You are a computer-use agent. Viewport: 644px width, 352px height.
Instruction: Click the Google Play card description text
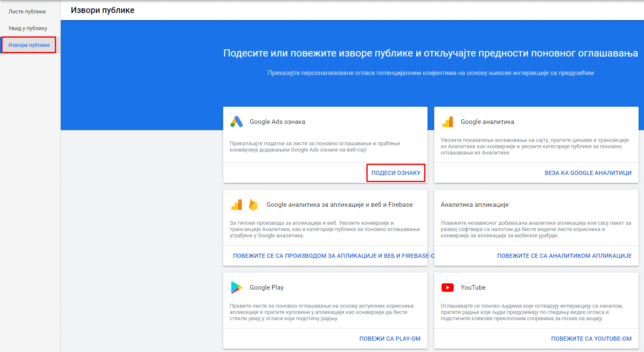tap(322, 312)
